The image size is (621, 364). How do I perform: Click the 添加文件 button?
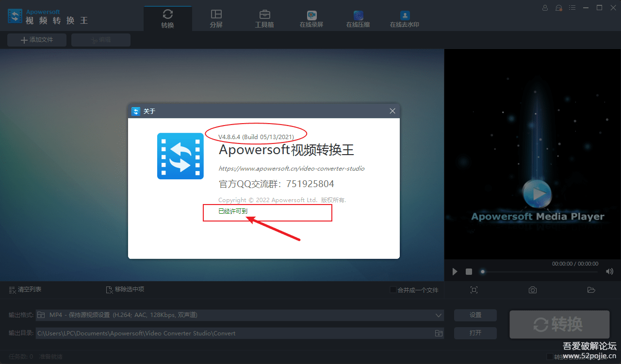37,40
